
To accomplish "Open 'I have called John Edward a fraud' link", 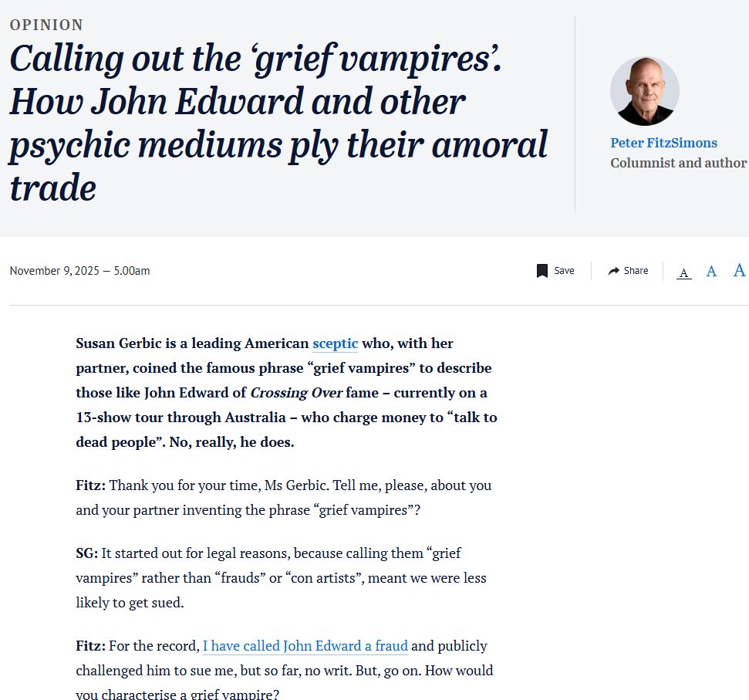I will pos(305,646).
